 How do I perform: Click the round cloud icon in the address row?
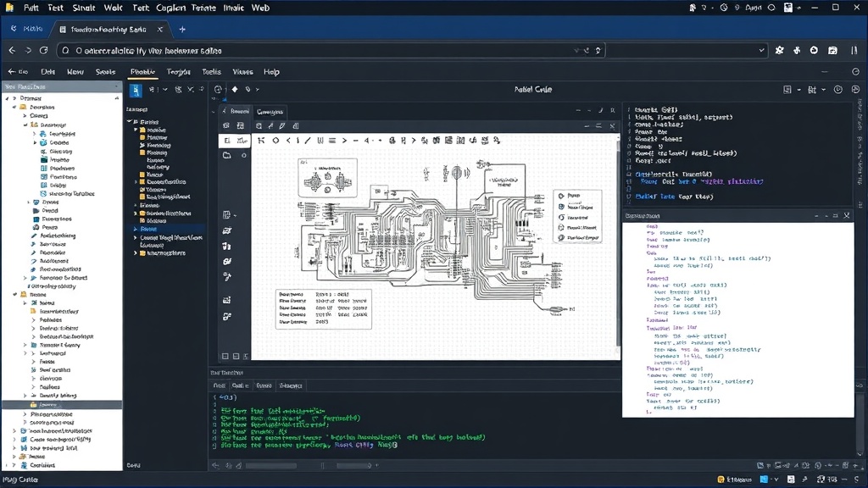(814, 50)
